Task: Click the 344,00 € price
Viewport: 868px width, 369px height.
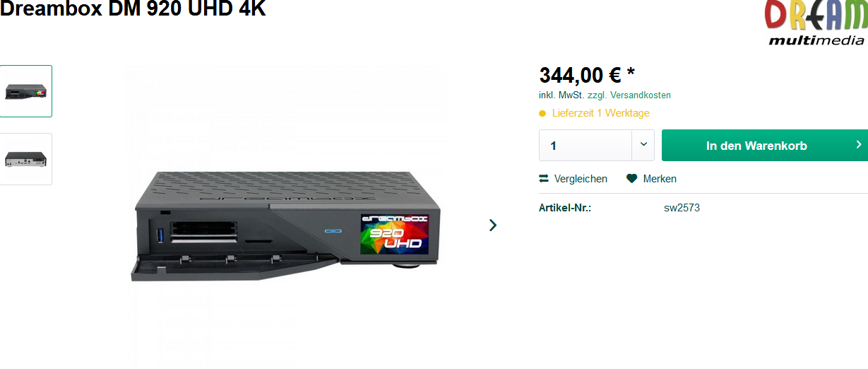Action: pyautogui.click(x=580, y=75)
